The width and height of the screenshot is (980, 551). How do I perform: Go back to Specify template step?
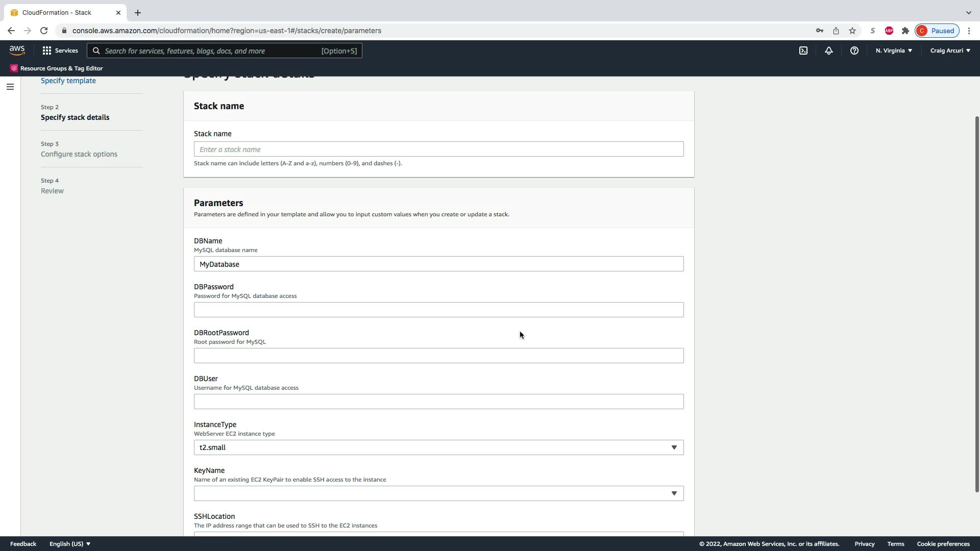[x=68, y=81]
